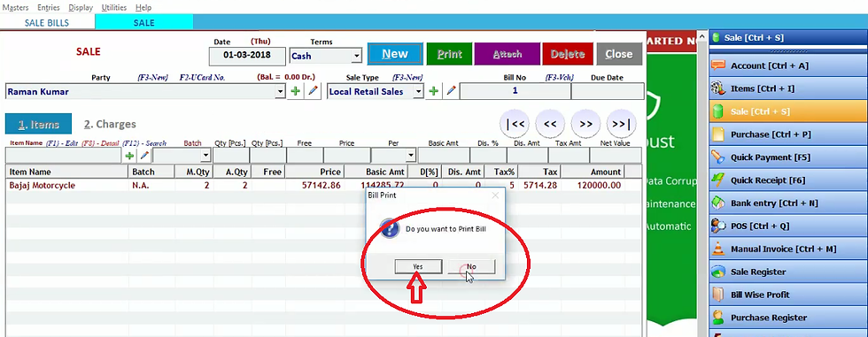Go to previous record with << button
Viewport: 868px width, 337px height.
pyautogui.click(x=550, y=125)
